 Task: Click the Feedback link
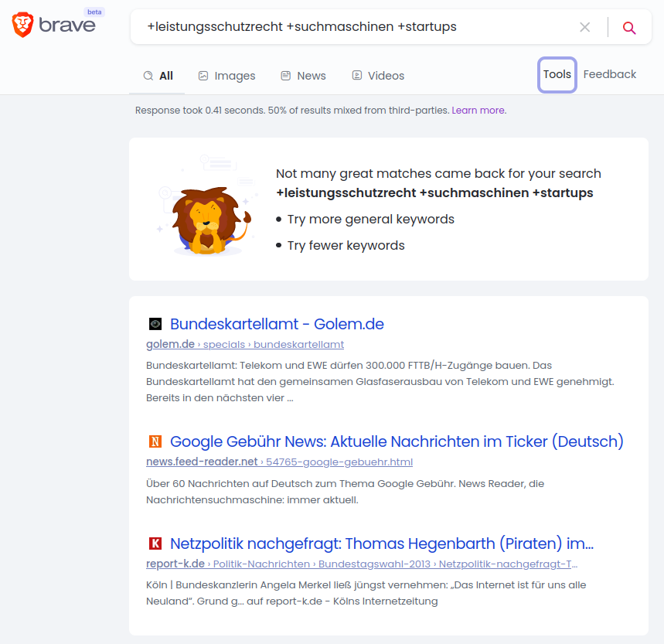[x=609, y=74]
